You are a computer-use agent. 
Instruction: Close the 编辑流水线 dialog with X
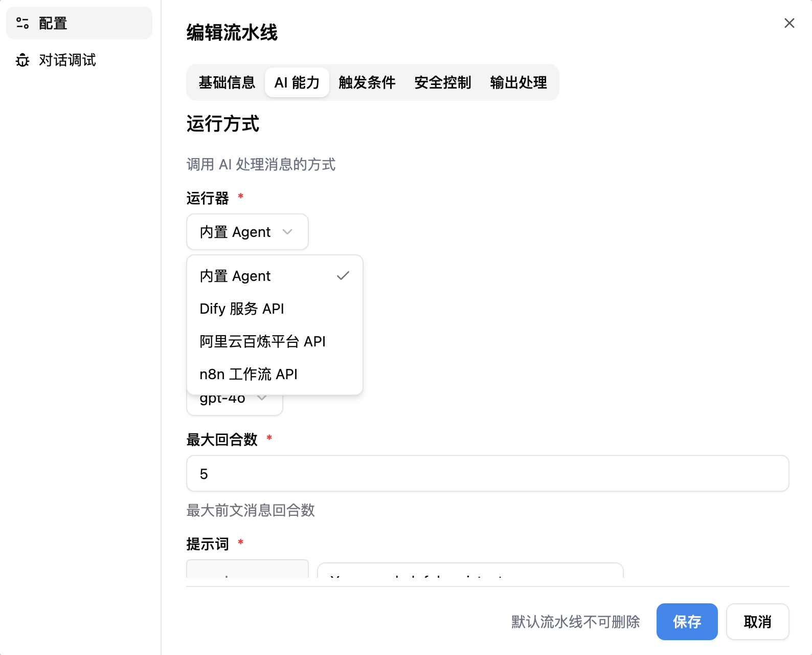coord(789,23)
